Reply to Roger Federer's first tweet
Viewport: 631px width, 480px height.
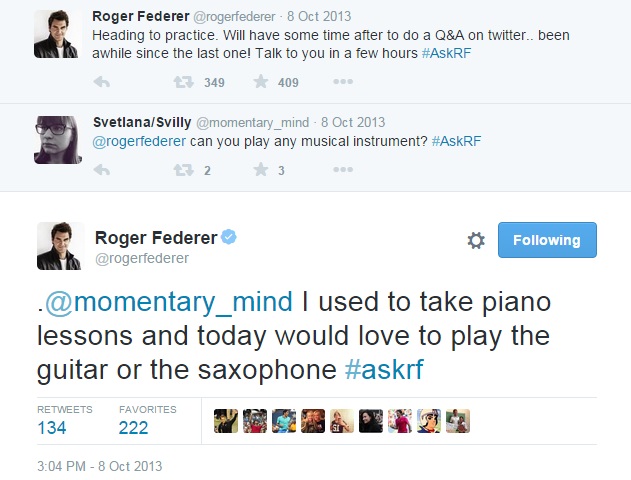pos(101,82)
